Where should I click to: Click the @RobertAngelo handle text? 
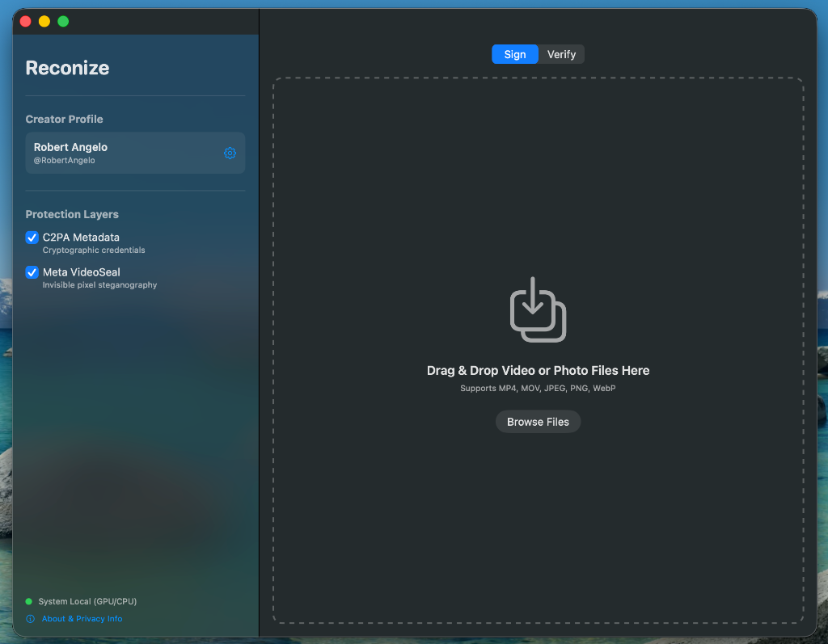[65, 161]
